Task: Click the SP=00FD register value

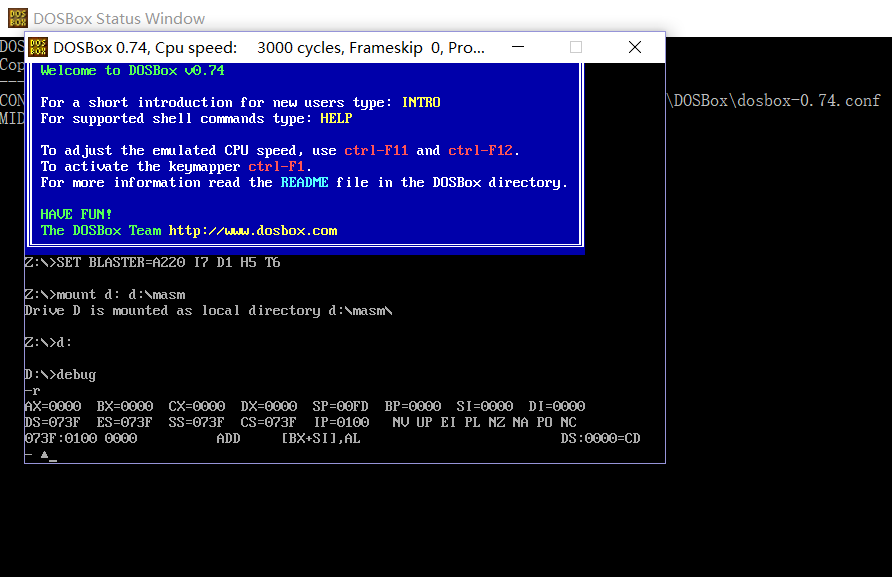Action: click(341, 406)
